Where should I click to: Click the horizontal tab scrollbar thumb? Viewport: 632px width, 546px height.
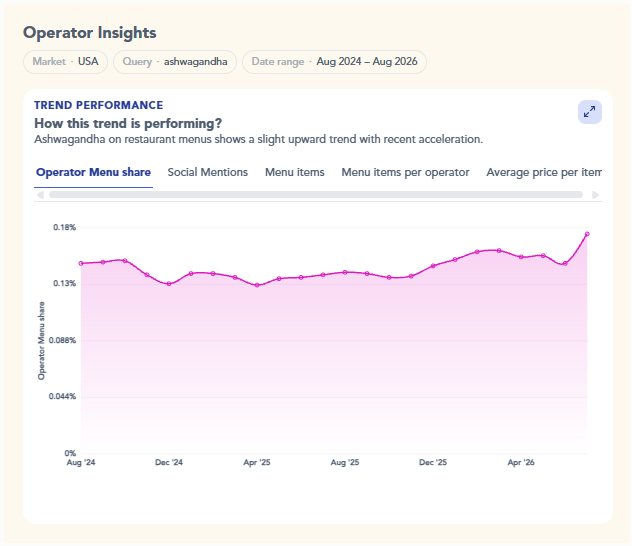point(316,195)
